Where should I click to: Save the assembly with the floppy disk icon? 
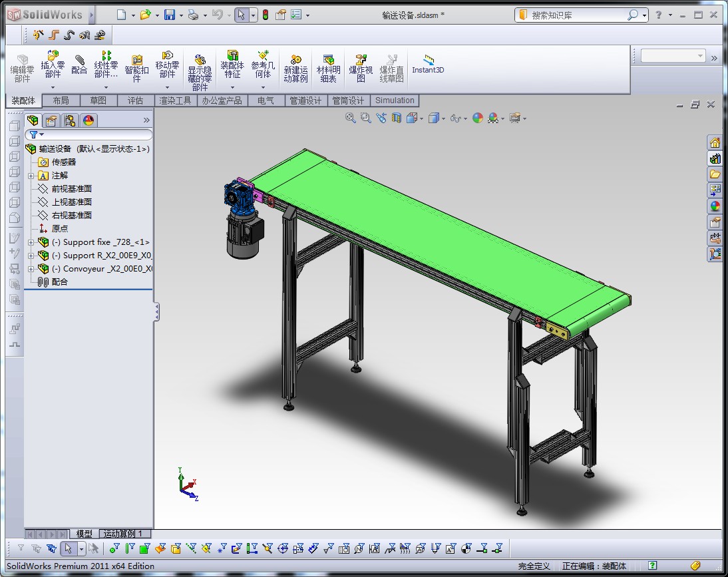coord(170,15)
